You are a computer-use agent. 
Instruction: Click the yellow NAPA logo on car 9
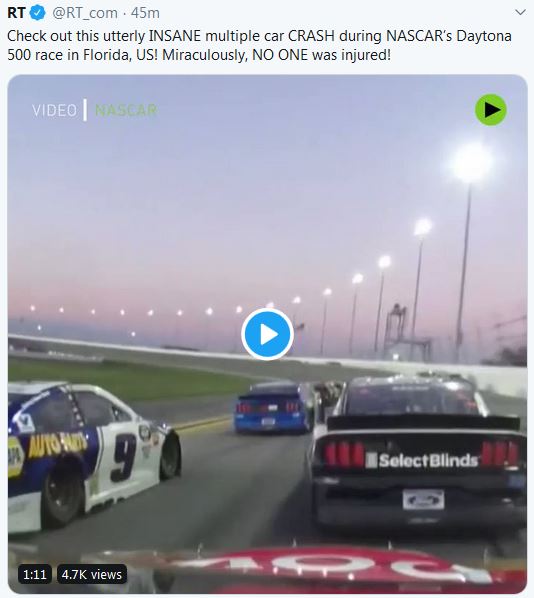click(15, 457)
